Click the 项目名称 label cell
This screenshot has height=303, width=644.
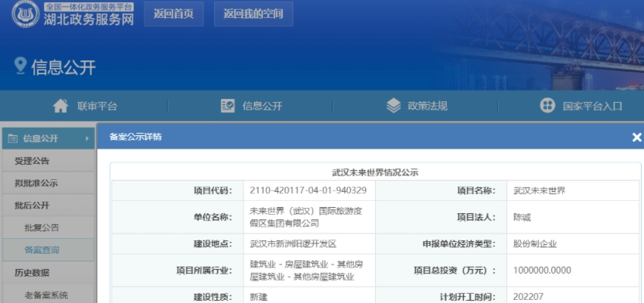pos(441,190)
